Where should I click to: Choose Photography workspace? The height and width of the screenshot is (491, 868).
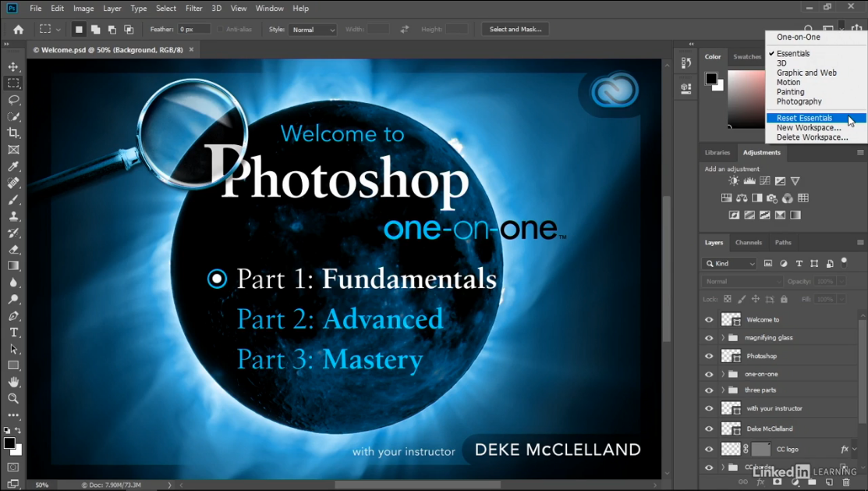pos(799,101)
